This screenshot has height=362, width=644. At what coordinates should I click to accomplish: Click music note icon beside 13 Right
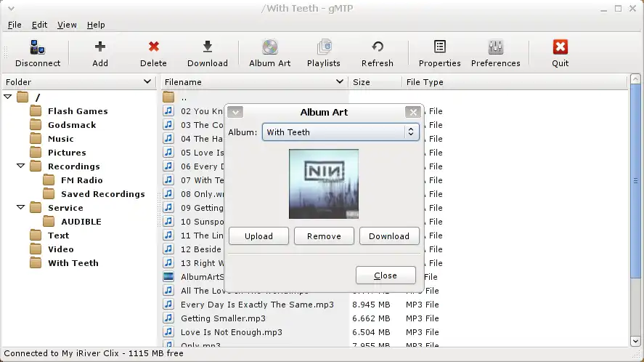(168, 262)
